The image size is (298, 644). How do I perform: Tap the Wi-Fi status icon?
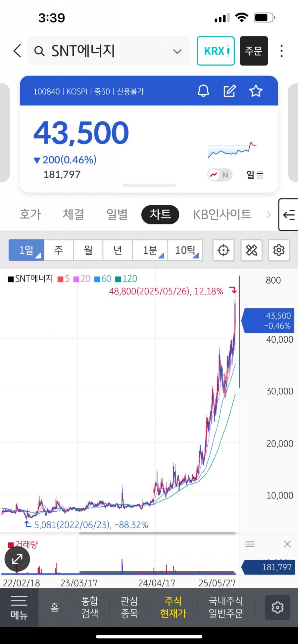click(242, 18)
